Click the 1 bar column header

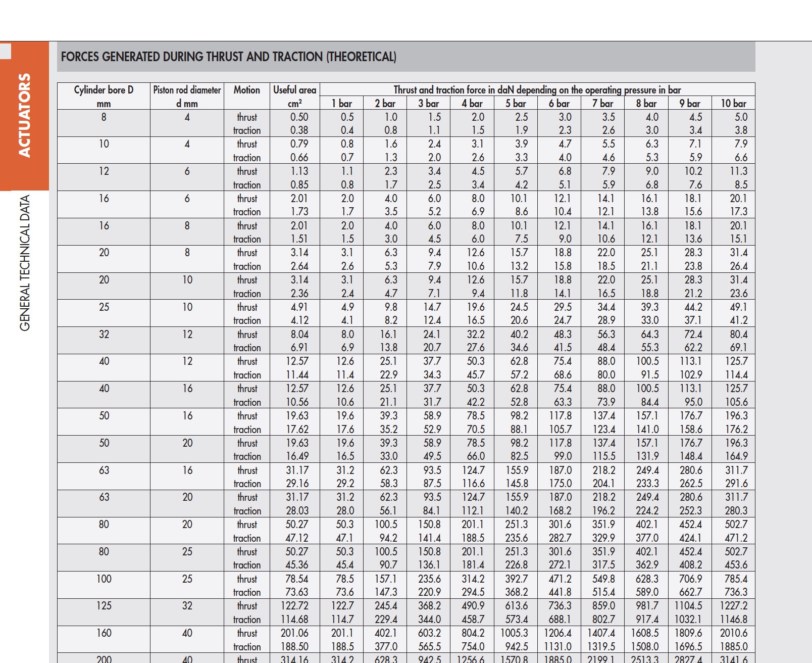[x=342, y=104]
